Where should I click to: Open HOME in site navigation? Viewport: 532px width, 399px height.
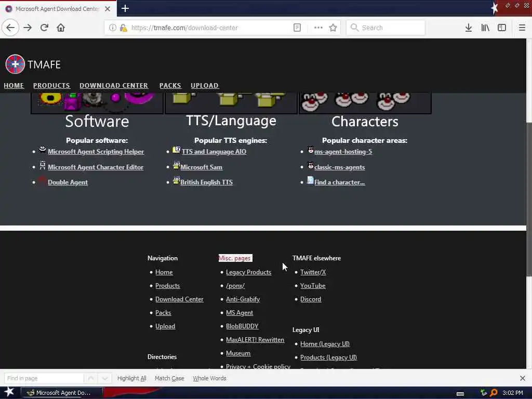(x=14, y=86)
